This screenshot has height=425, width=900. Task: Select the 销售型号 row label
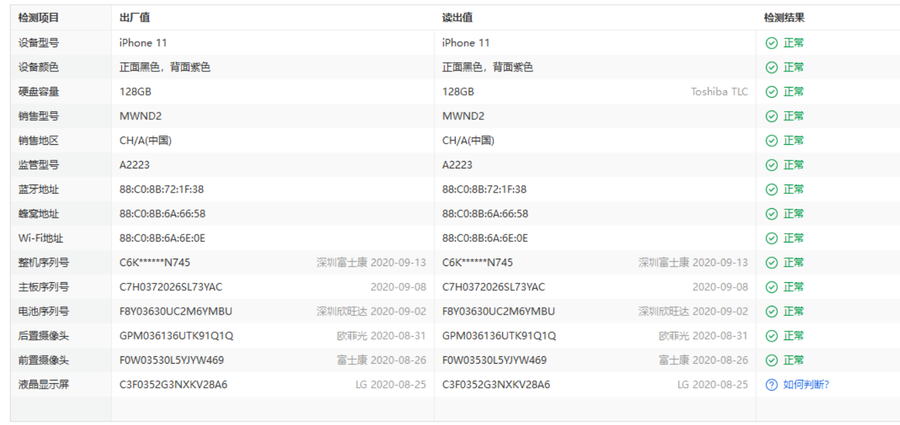[38, 116]
